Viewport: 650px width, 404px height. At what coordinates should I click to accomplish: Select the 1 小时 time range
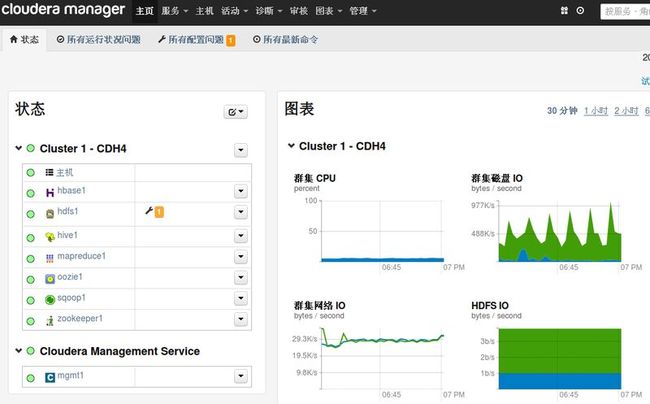[596, 111]
